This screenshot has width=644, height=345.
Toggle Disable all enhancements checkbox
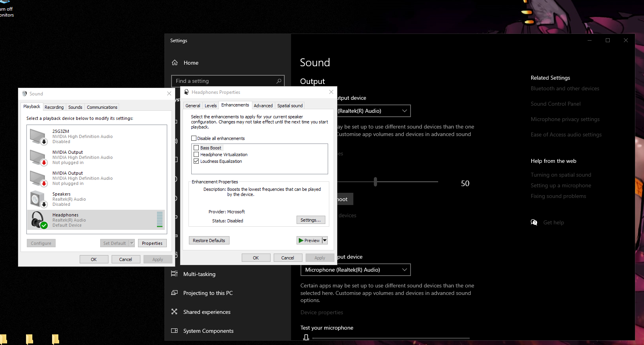coord(194,138)
